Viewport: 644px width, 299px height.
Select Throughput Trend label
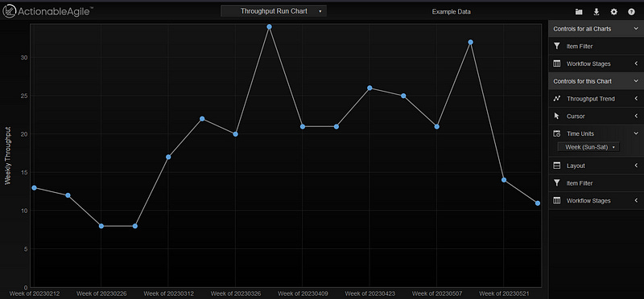(591, 99)
